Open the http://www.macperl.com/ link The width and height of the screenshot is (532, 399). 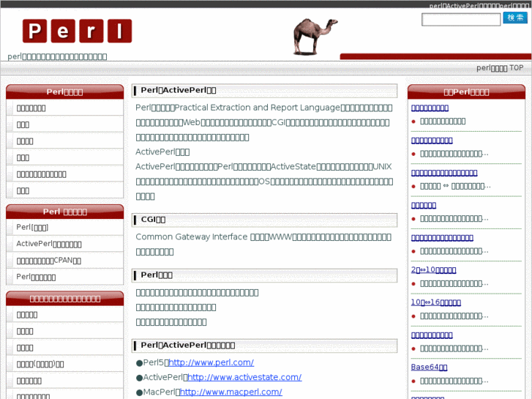pyautogui.click(x=231, y=392)
